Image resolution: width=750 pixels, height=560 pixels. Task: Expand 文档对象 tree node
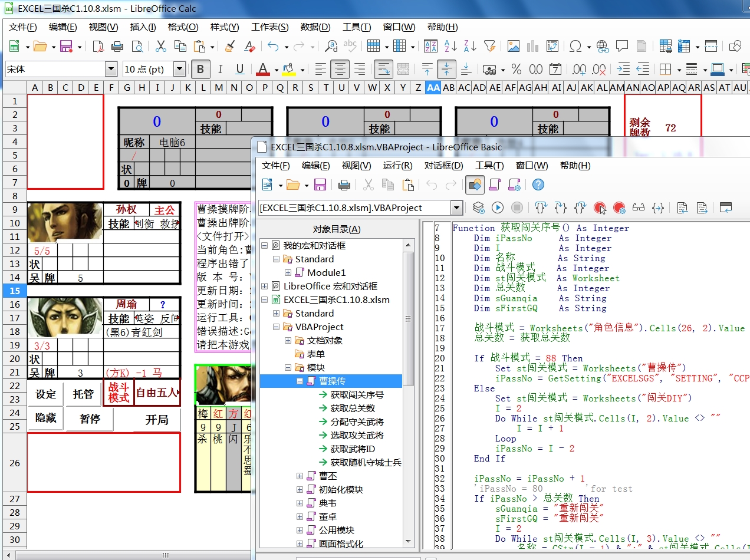coord(288,340)
